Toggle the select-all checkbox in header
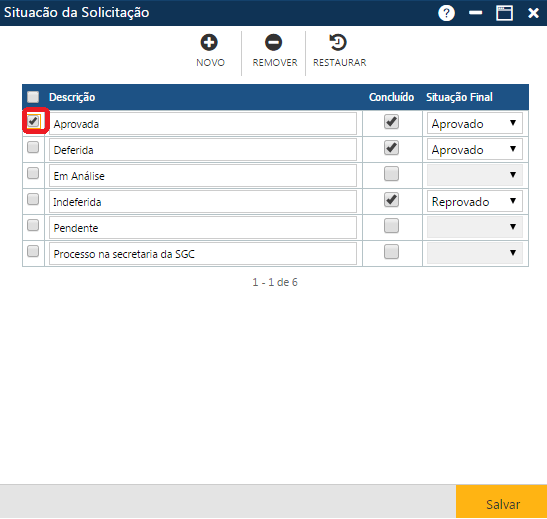Image resolution: width=547 pixels, height=519 pixels. [33, 97]
